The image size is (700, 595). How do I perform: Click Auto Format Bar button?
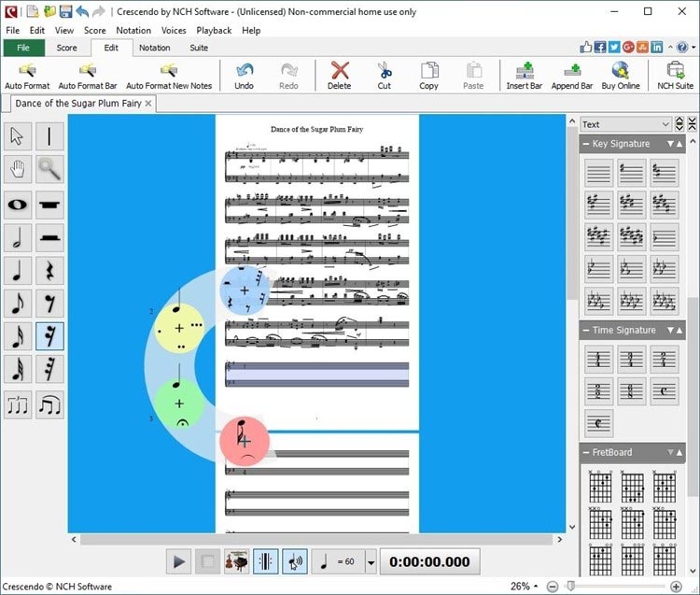[x=88, y=76]
